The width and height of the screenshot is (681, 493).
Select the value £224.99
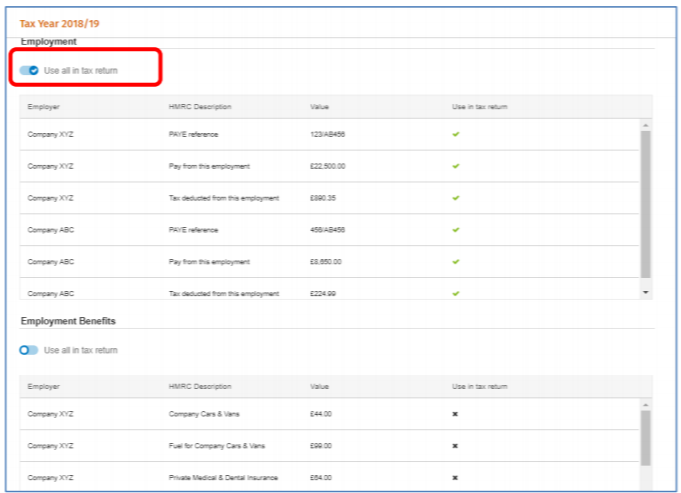323,294
